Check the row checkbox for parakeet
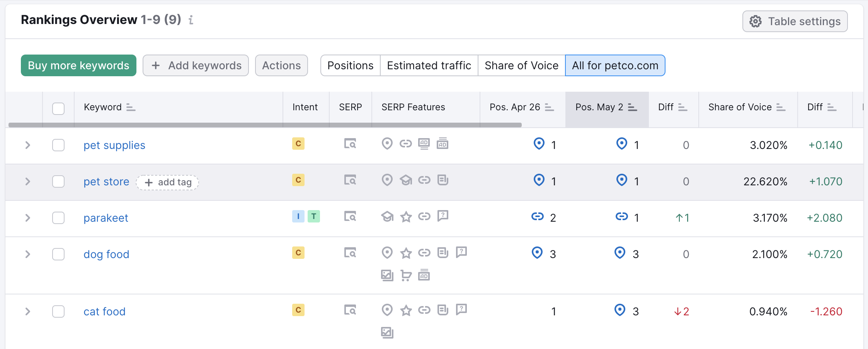 coord(58,218)
